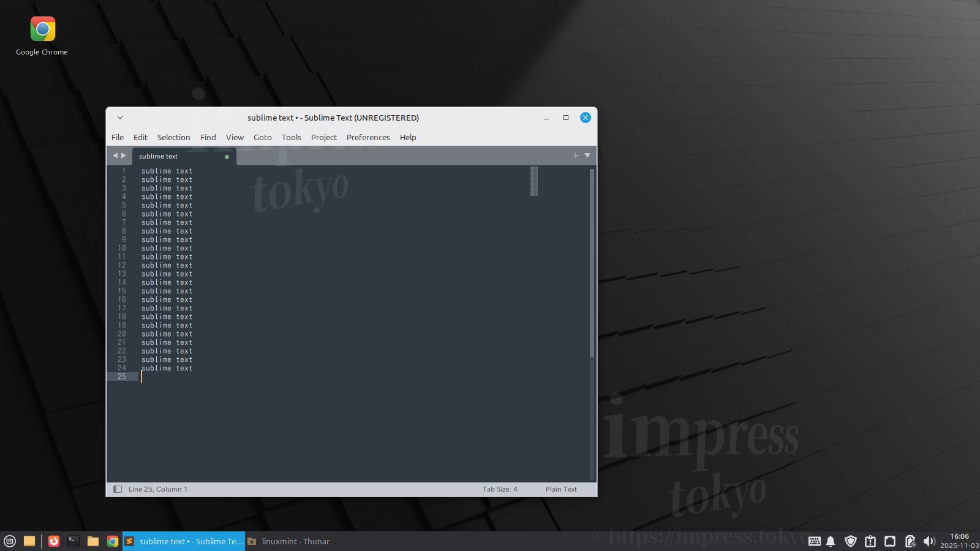Place the cursor in 'sublime text' on line 15

tap(167, 291)
